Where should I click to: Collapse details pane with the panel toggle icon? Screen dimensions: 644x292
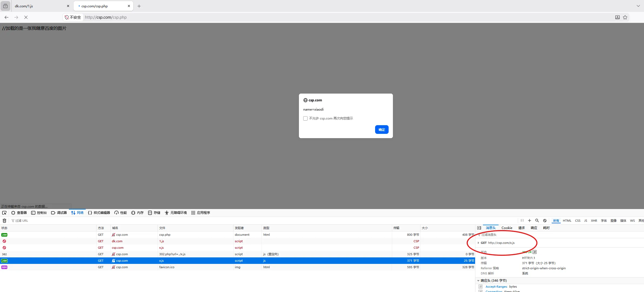(x=479, y=228)
